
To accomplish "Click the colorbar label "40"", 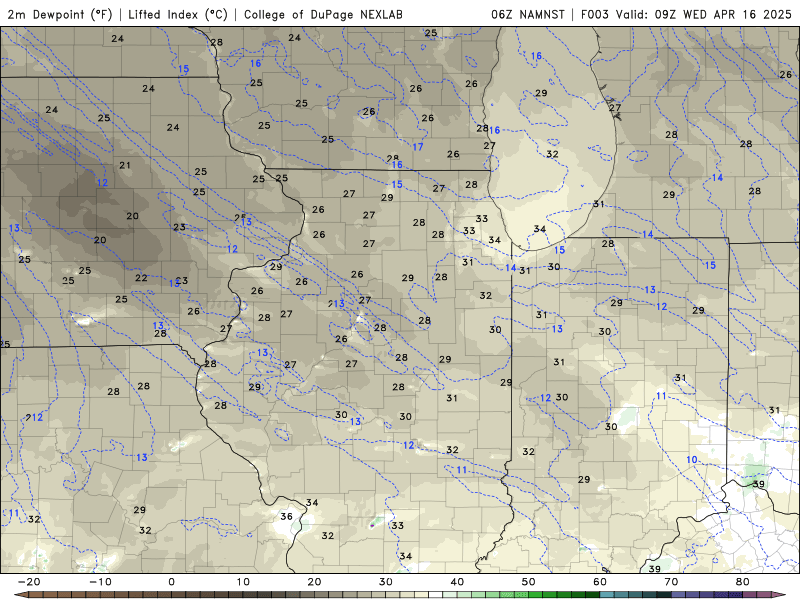I will (457, 582).
